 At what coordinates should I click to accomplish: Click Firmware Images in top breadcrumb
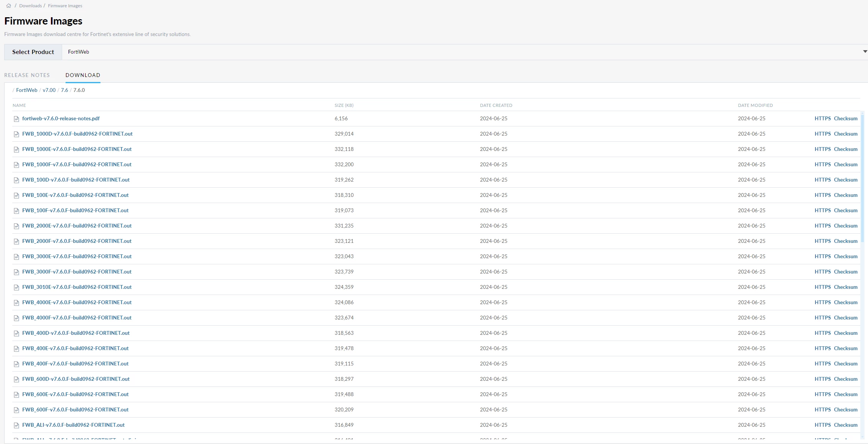[65, 6]
